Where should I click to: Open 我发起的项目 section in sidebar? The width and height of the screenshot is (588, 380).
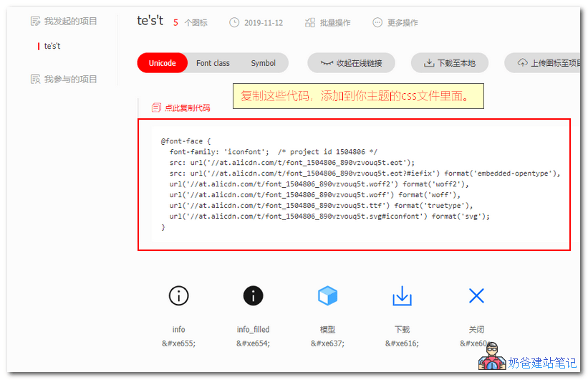pos(64,21)
